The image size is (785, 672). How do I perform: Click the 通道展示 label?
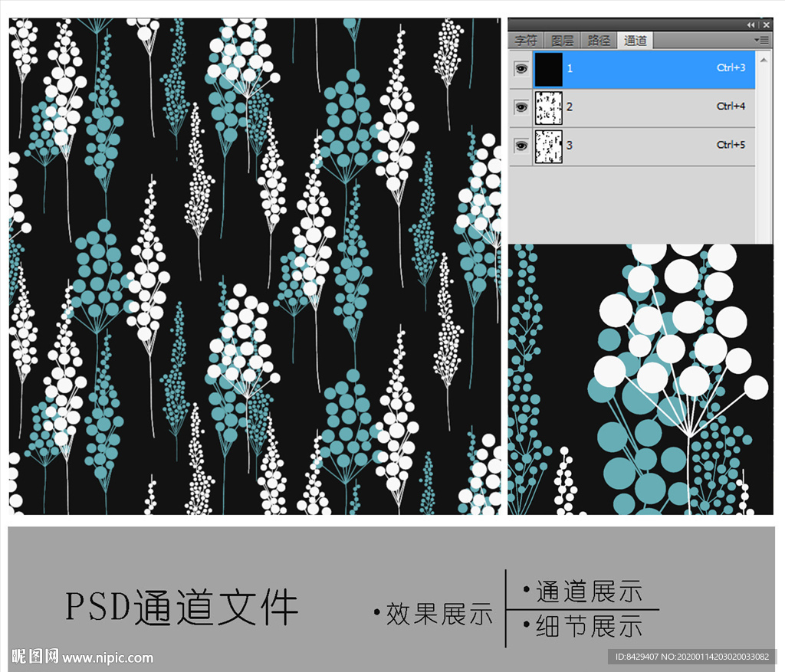click(589, 591)
